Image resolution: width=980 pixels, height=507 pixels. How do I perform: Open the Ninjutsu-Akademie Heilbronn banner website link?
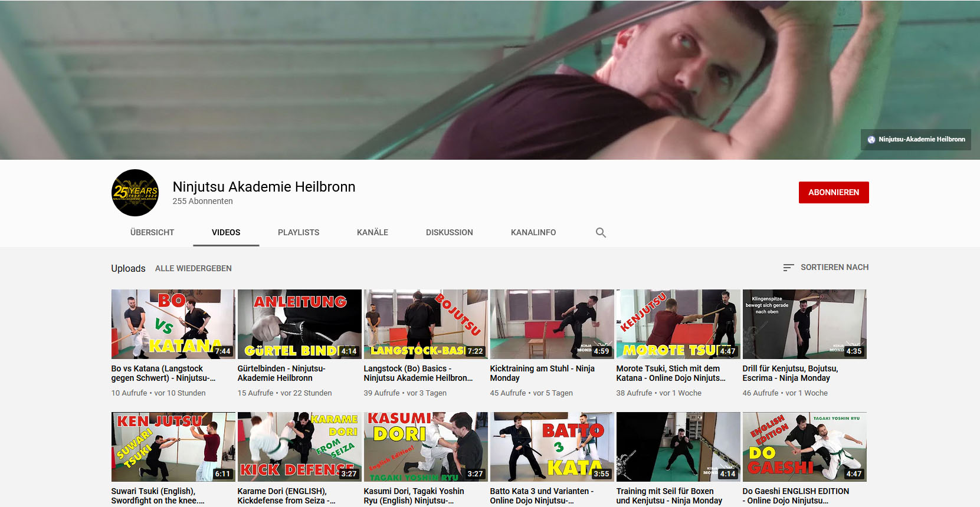pyautogui.click(x=916, y=140)
